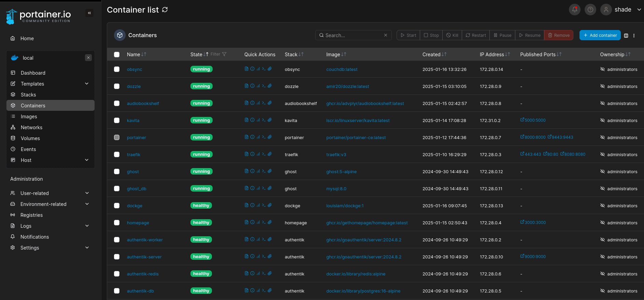Screen dimensions: 644x300
Task: Open logs quick action for obsync container
Action: click(246, 69)
